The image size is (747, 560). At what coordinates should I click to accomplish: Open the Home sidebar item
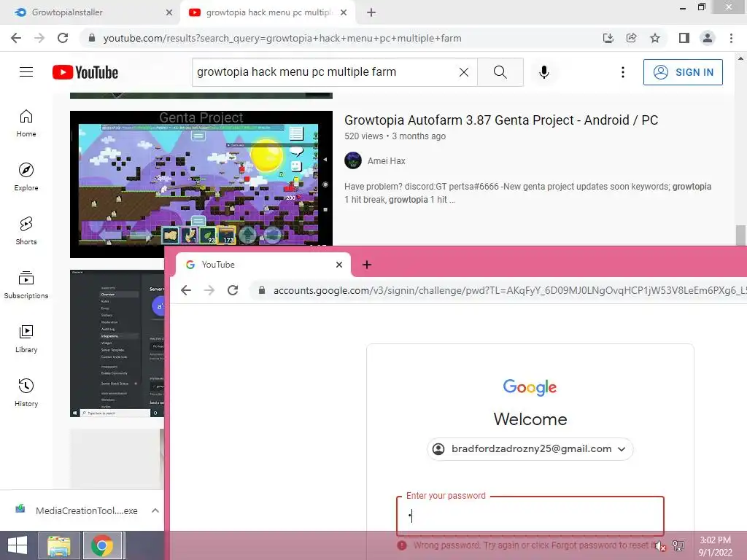[26, 123]
